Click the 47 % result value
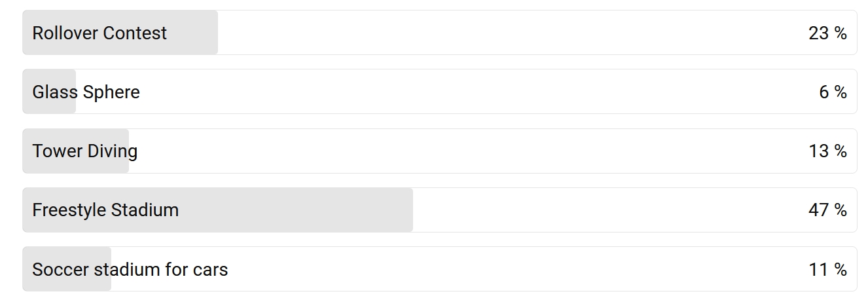868x300 pixels. (x=827, y=210)
